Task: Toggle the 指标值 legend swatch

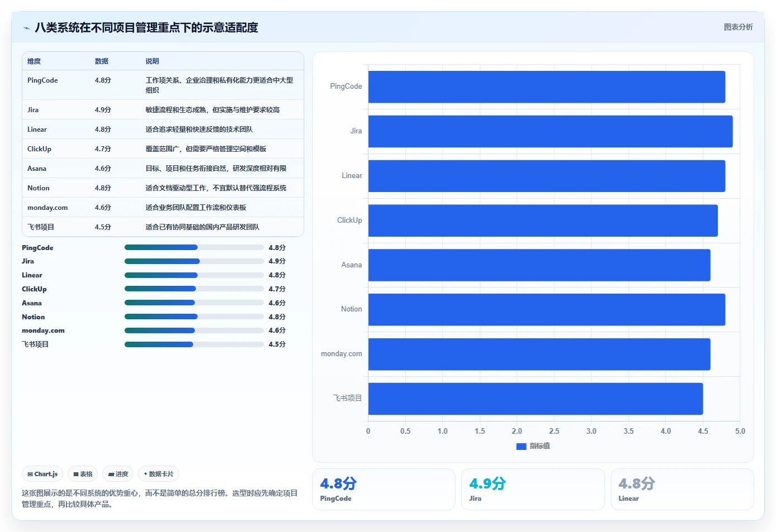Action: pos(521,446)
